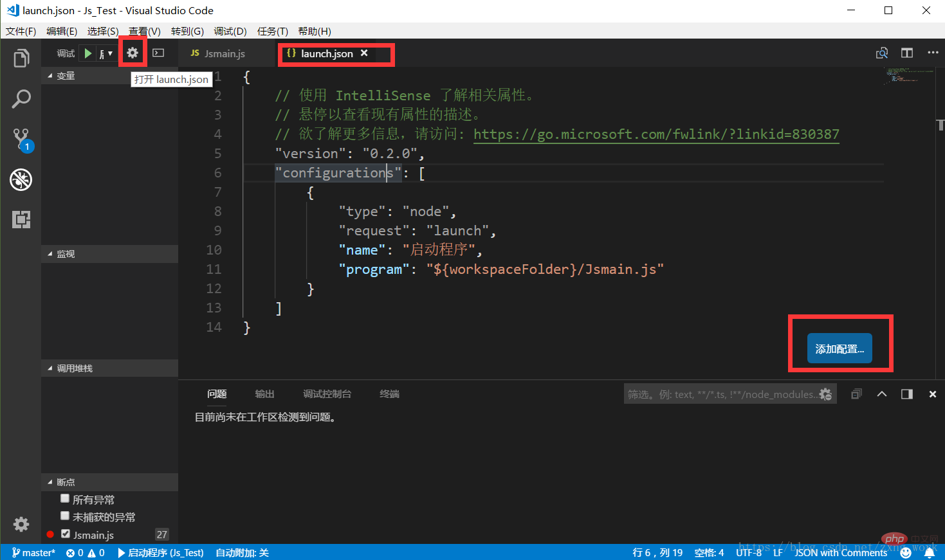Start debugging with the green play arrow
This screenshot has height=560, width=945.
click(87, 53)
